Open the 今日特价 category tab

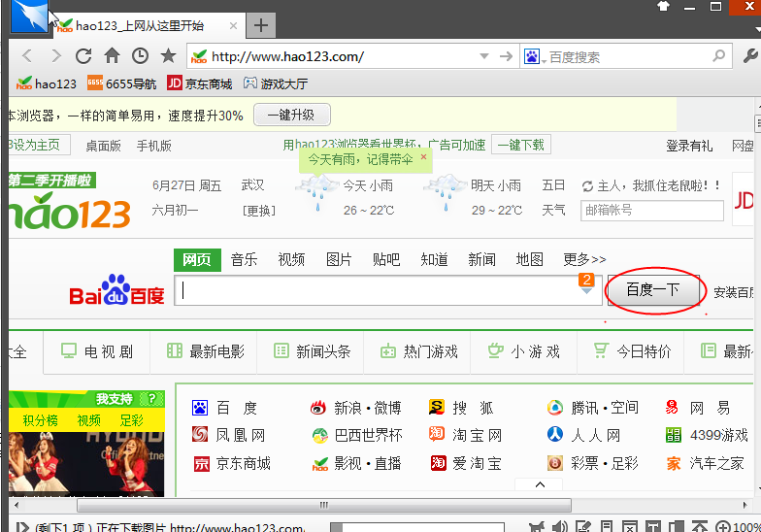(631, 351)
